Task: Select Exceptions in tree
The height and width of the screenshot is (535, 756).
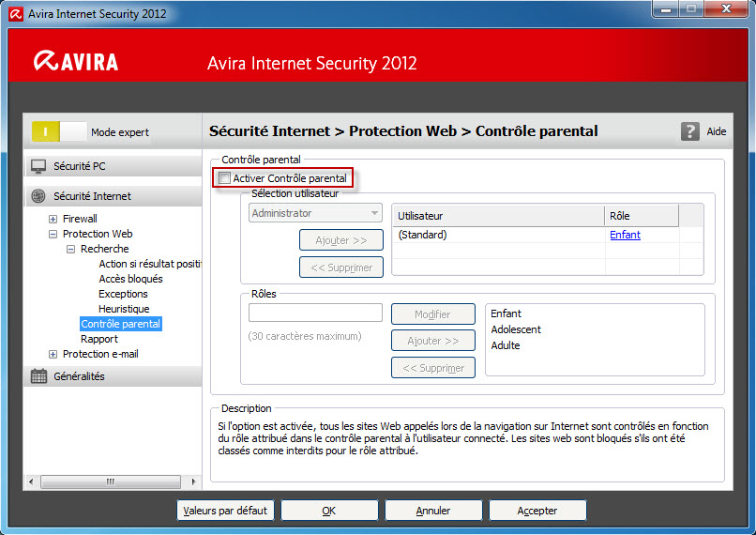Action: pyautogui.click(x=123, y=294)
